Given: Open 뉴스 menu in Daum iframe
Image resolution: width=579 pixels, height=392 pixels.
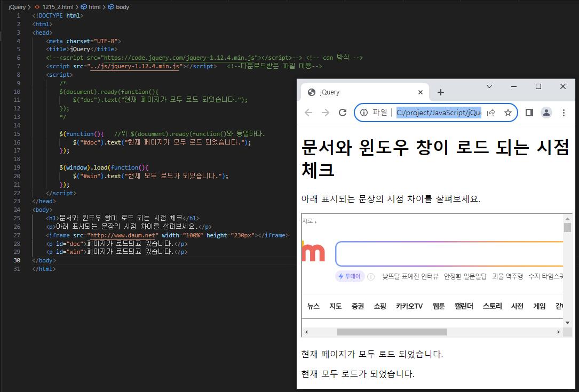Looking at the screenshot, I should point(313,306).
